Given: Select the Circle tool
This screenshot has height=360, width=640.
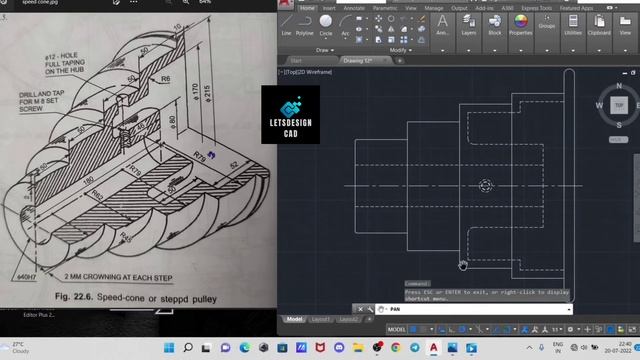Looking at the screenshot, I should point(326,24).
